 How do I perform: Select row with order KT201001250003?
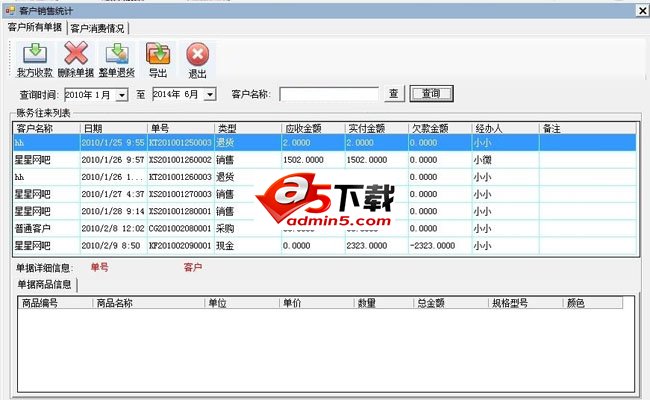[325, 143]
